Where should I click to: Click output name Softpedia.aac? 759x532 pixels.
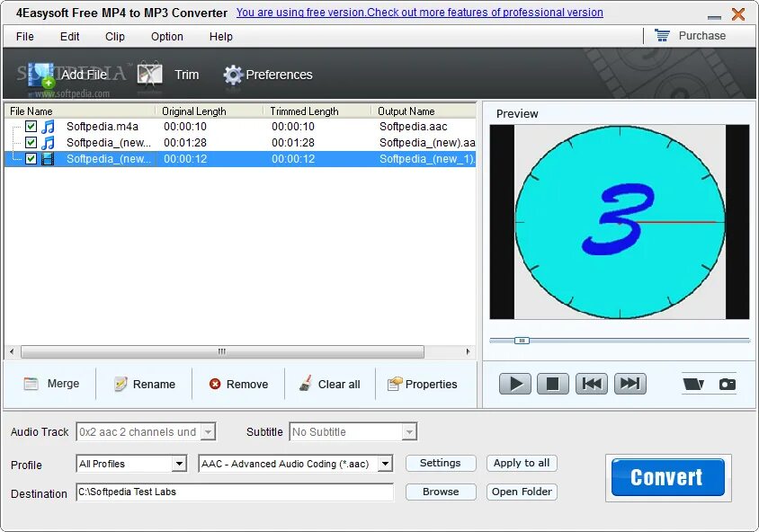tap(414, 127)
